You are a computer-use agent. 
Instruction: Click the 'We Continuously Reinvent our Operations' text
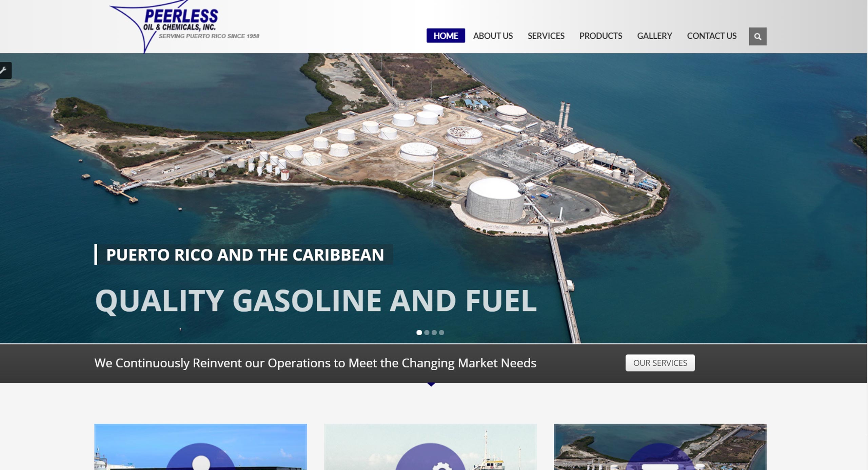tap(315, 363)
